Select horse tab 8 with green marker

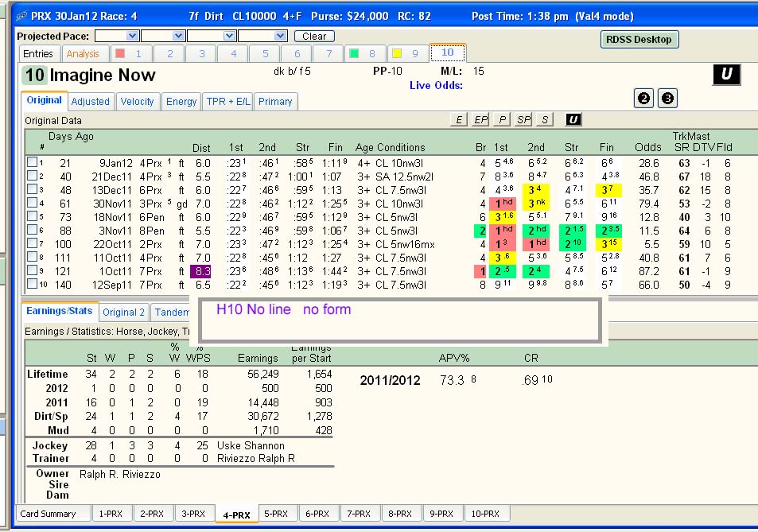click(365, 53)
